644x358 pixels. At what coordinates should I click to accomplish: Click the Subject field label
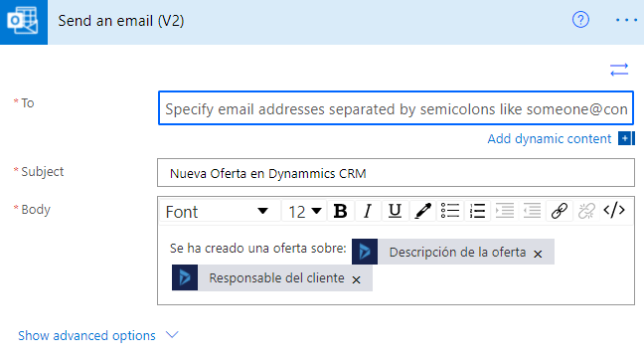43,171
